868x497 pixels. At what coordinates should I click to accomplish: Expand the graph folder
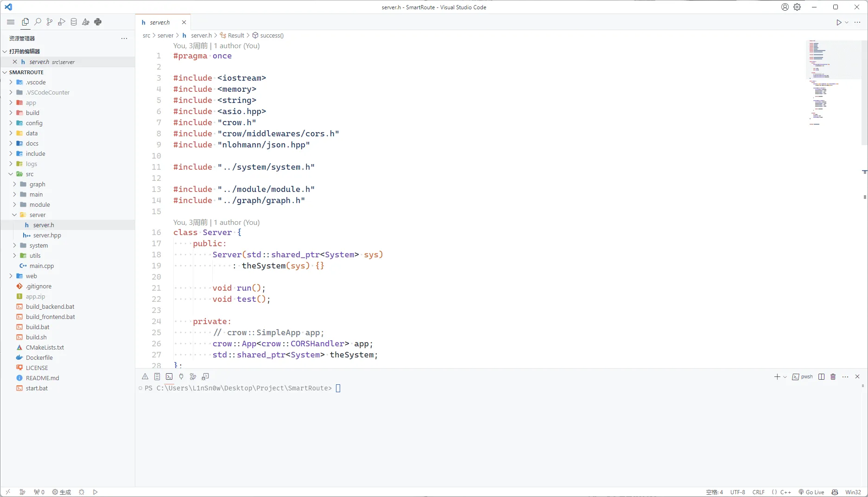[15, 184]
